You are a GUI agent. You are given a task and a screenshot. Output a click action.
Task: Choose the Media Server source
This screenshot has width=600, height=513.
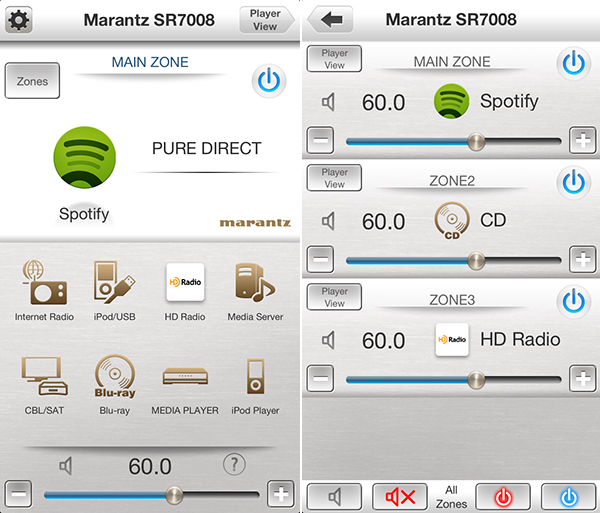255,291
